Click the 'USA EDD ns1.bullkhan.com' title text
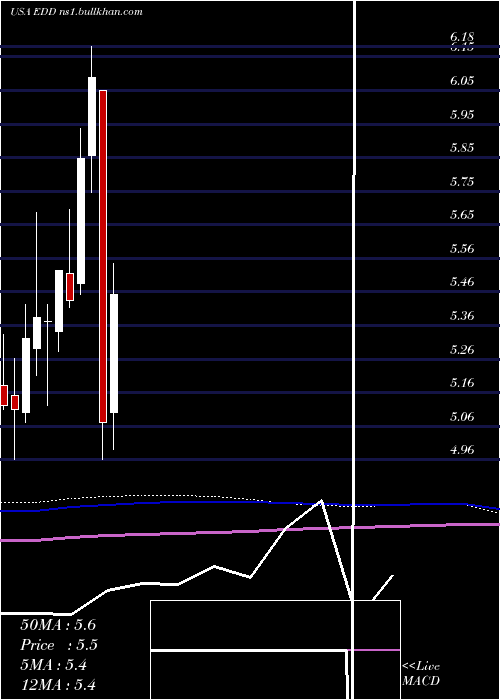 coord(76,12)
